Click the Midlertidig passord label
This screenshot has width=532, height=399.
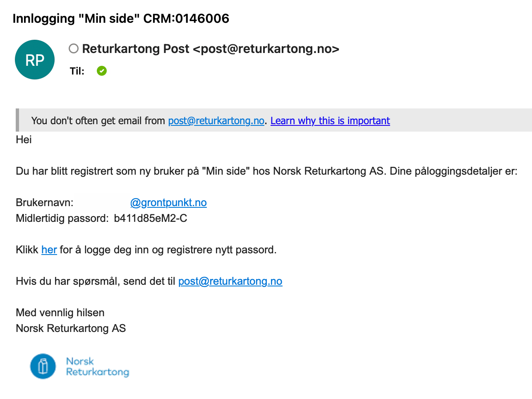click(x=62, y=218)
